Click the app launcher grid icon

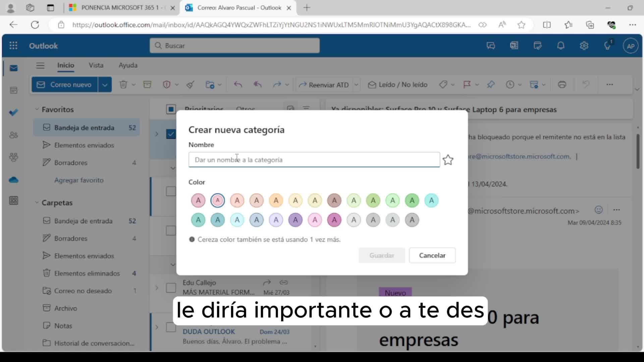tap(13, 46)
